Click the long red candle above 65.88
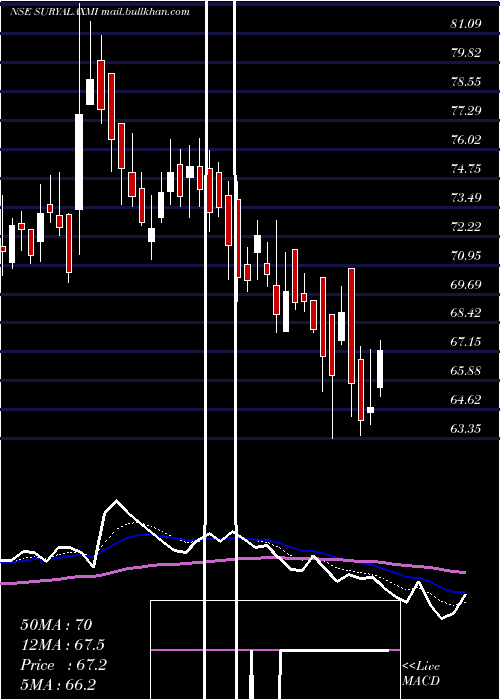 [x=352, y=326]
